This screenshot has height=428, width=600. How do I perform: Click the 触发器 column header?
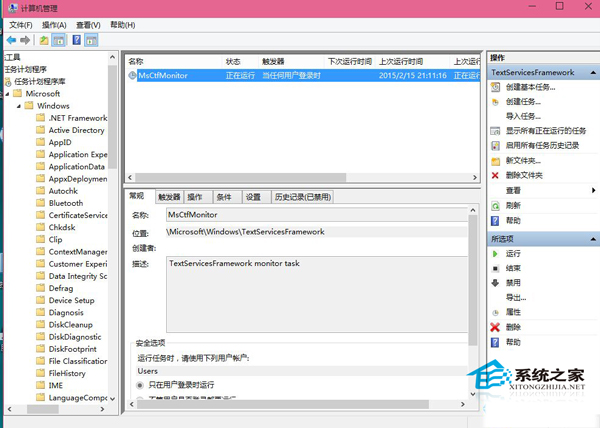(292, 62)
